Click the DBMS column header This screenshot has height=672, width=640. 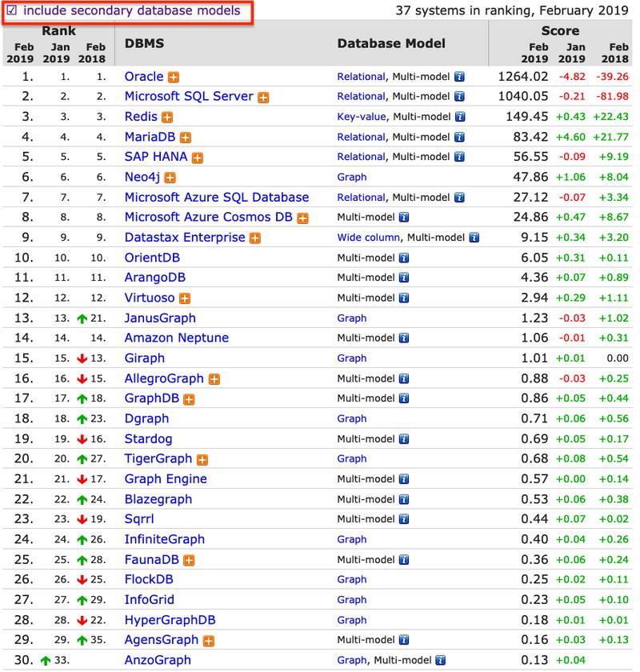[x=144, y=43]
